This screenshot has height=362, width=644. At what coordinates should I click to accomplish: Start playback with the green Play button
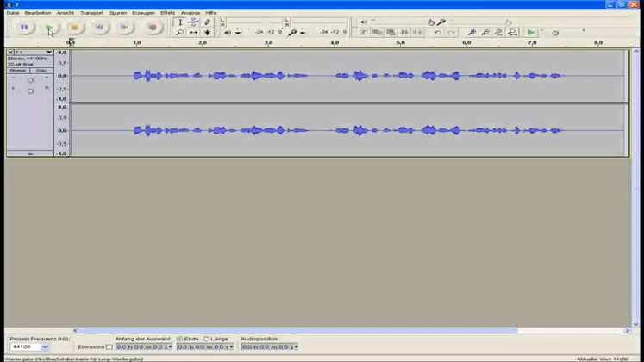tap(49, 28)
